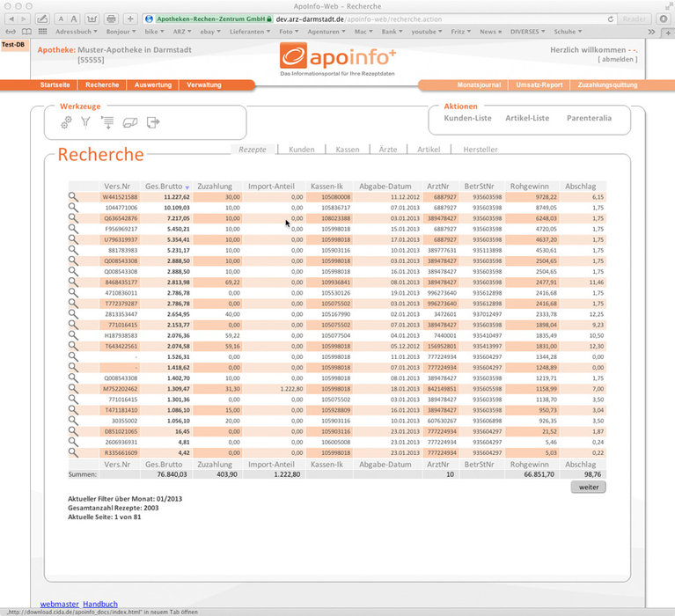Image resolution: width=675 pixels, height=616 pixels.
Task: Open details magnifier for row R335661609
Action: click(73, 452)
